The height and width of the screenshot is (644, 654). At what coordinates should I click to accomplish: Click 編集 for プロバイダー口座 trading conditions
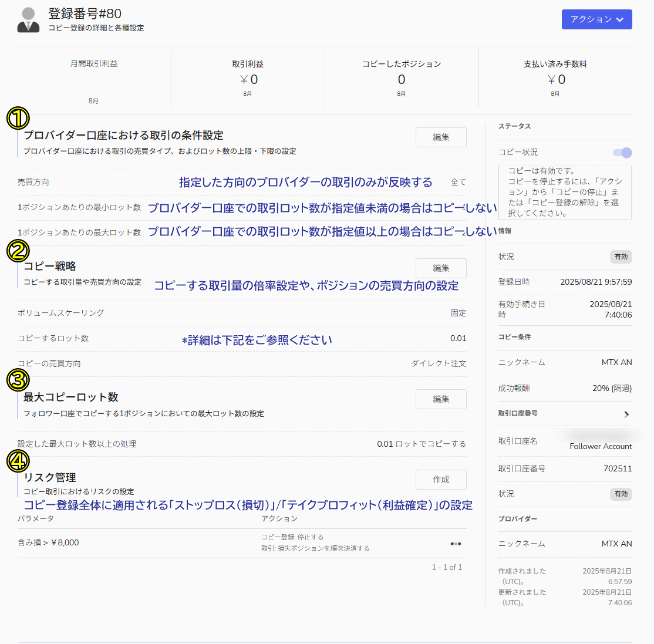441,137
